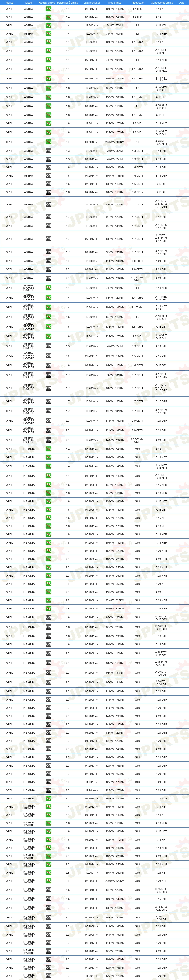Click the petrol icon for Astra 206kW / 280KM
This screenshot has width=189, height=980.
pos(49,142)
